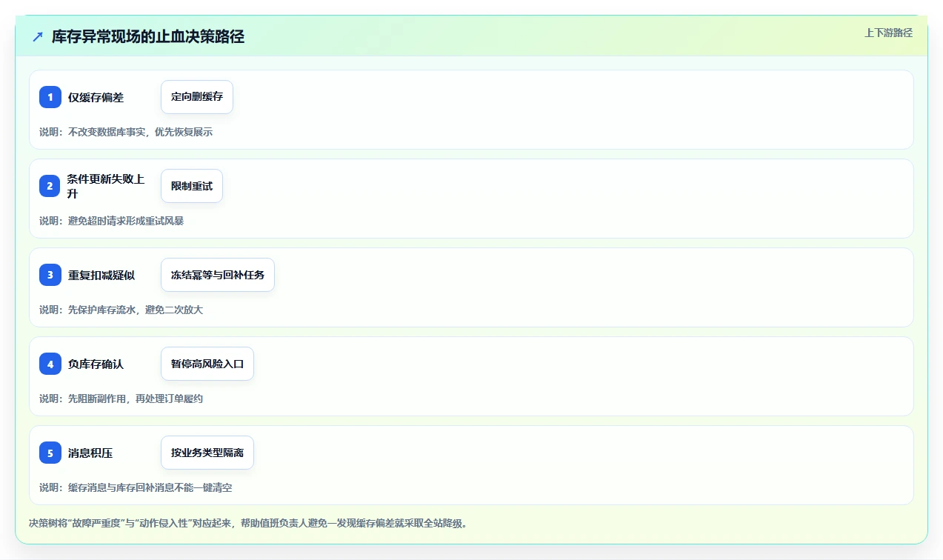Select step number 1 badge

click(x=50, y=97)
